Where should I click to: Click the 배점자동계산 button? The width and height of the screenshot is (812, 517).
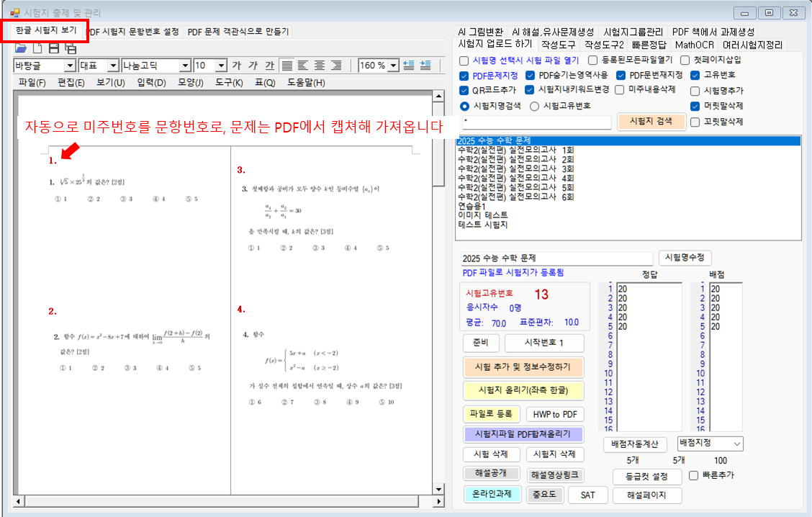point(635,444)
